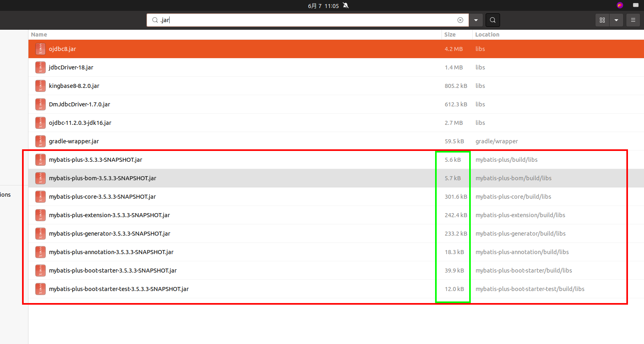This screenshot has height=344, width=644.
Task: Click in the .jar search input field
Action: click(305, 20)
